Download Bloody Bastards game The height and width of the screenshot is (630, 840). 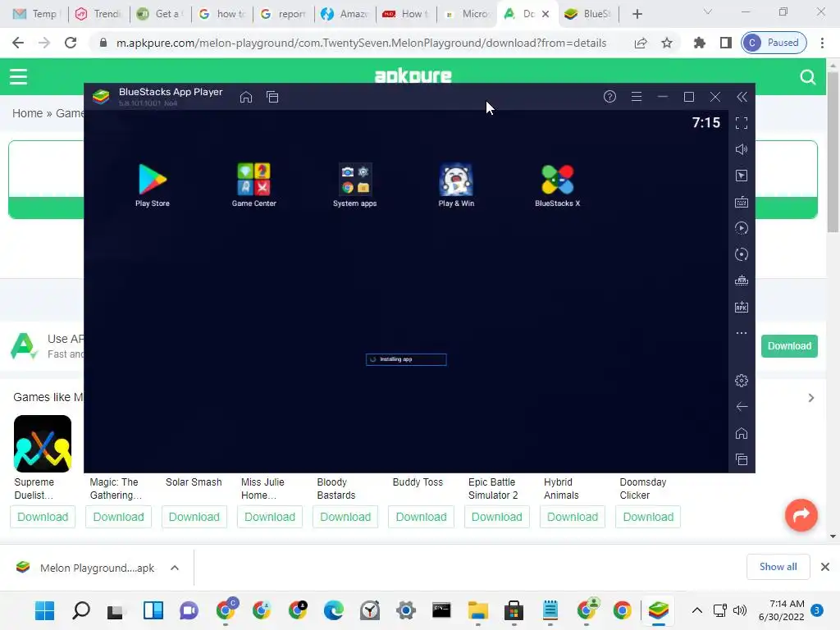[x=345, y=517]
